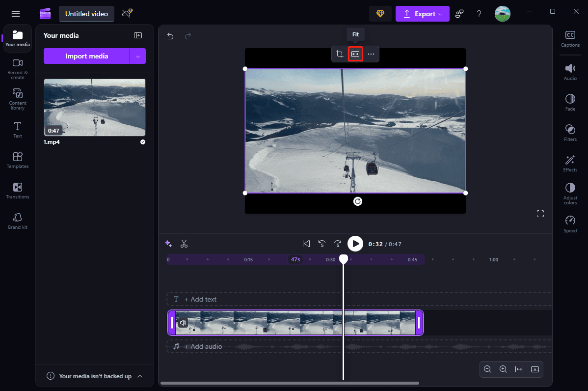This screenshot has height=391, width=588.
Task: Click the Untitled video title field
Action: click(86, 14)
